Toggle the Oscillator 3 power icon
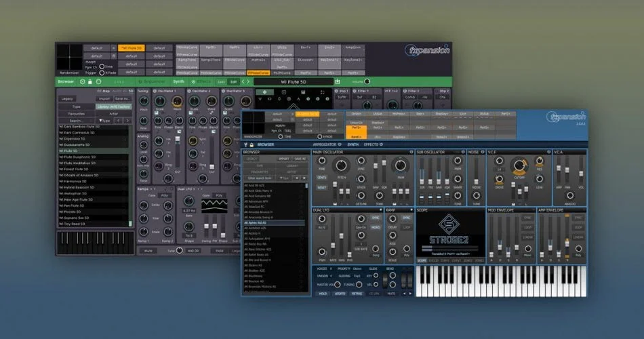 [224, 91]
